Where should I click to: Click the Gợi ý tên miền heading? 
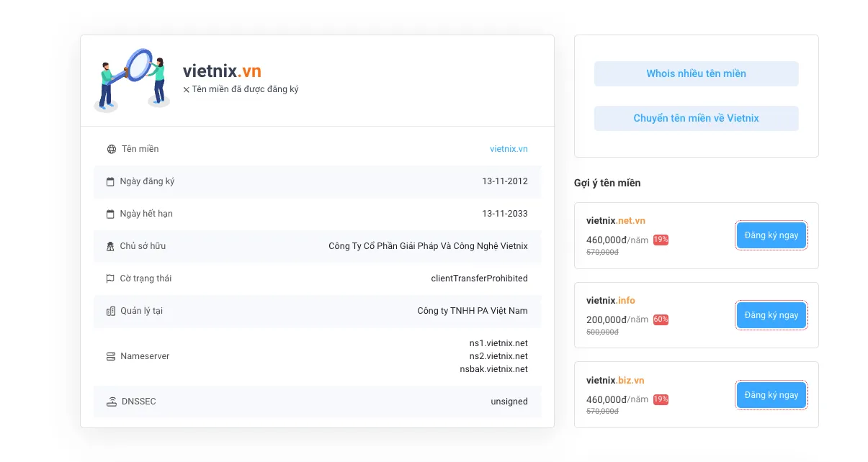pyautogui.click(x=607, y=183)
